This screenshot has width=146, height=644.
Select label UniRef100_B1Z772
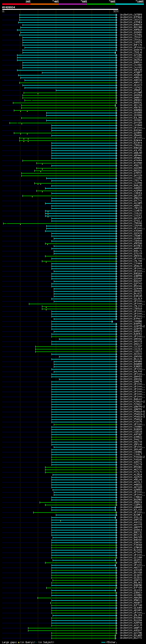pos(131,638)
